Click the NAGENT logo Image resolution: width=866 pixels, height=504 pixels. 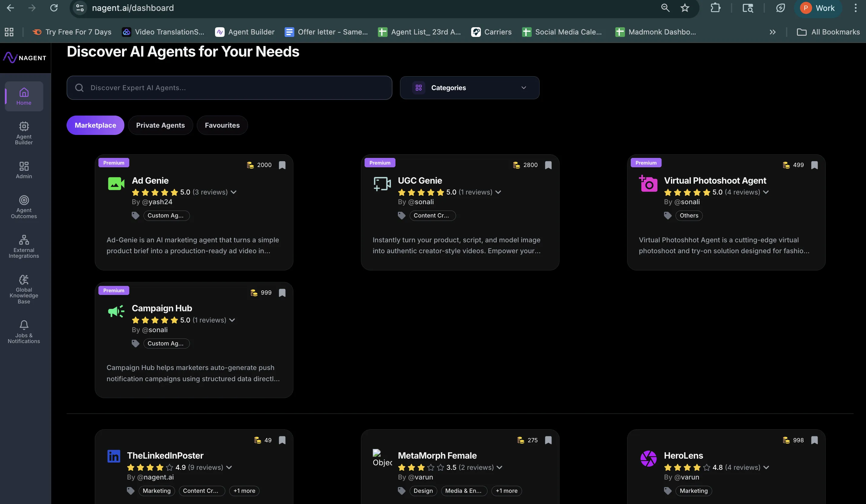click(25, 58)
